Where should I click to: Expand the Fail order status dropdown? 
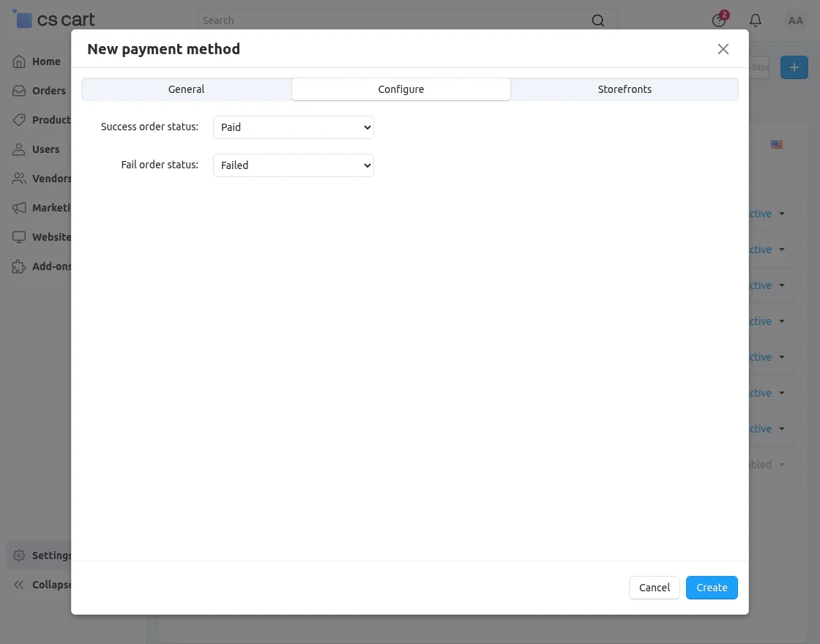tap(294, 165)
